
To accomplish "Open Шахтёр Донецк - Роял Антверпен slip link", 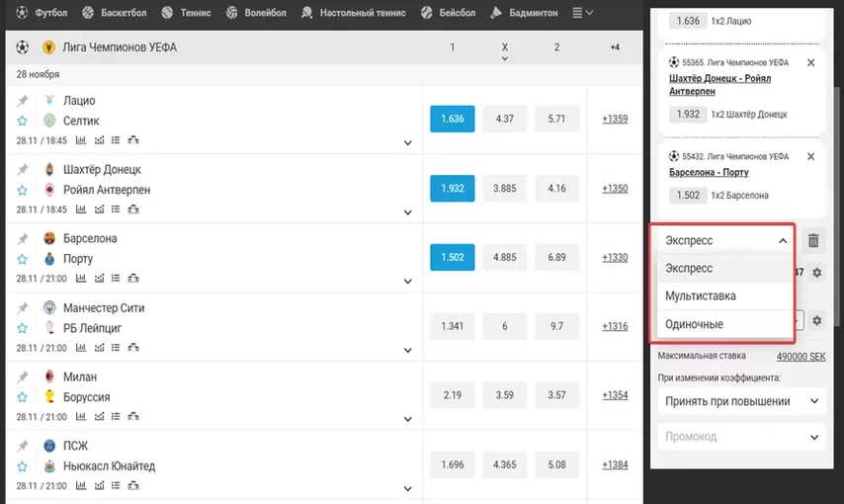I will [x=719, y=85].
